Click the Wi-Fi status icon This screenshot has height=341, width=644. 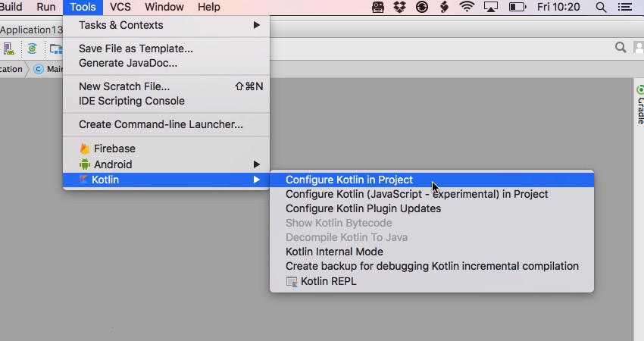point(467,7)
